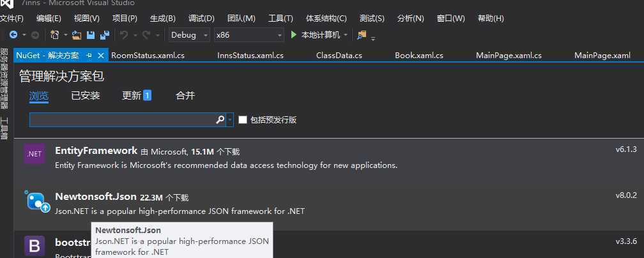Screen dimensions: 644x258
Task: Open the 团队(M) menu
Action: click(x=241, y=19)
